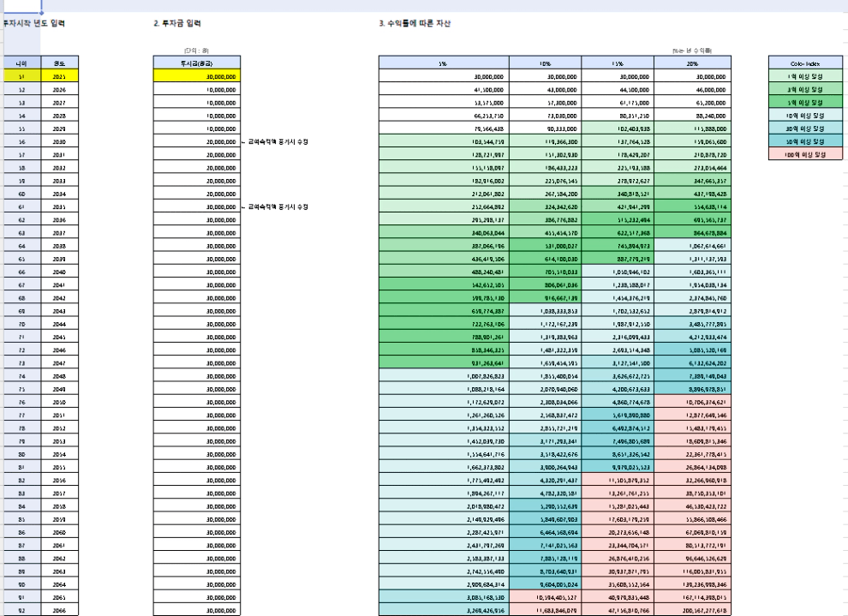Click the '2. 투자금 입력' section title
Image resolution: width=848 pixels, height=616 pixels.
(177, 23)
